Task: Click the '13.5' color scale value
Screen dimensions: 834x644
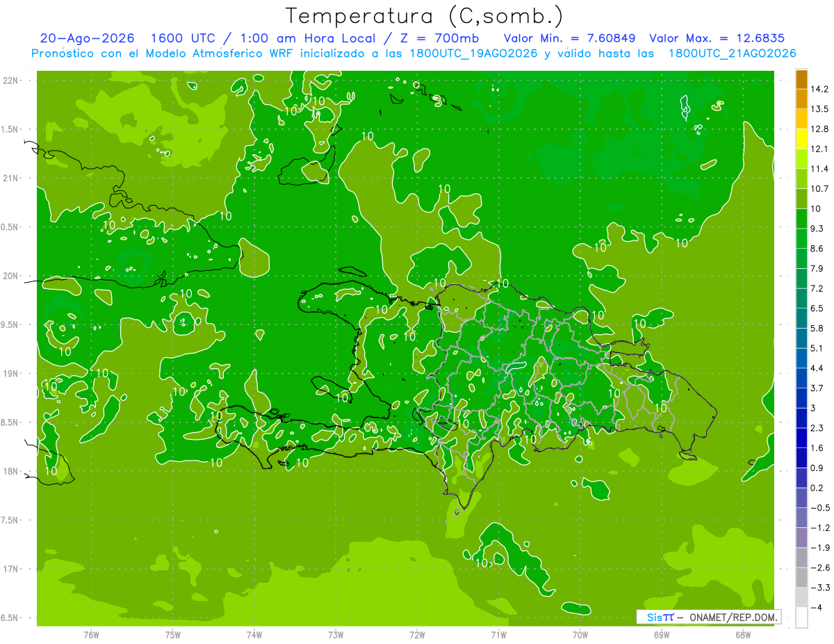Action: pyautogui.click(x=820, y=109)
